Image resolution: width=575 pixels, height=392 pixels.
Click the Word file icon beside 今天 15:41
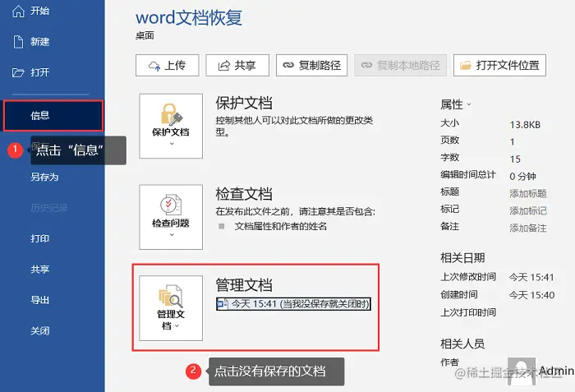click(223, 304)
